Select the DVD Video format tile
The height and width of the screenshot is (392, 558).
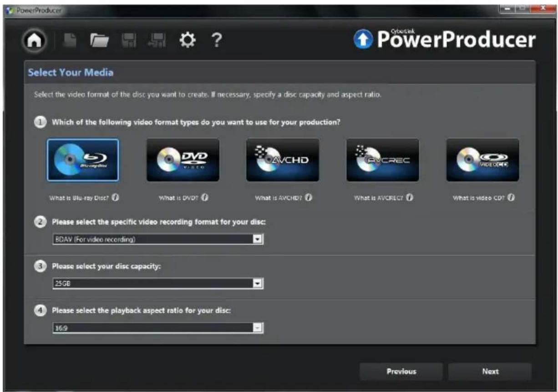pos(183,160)
